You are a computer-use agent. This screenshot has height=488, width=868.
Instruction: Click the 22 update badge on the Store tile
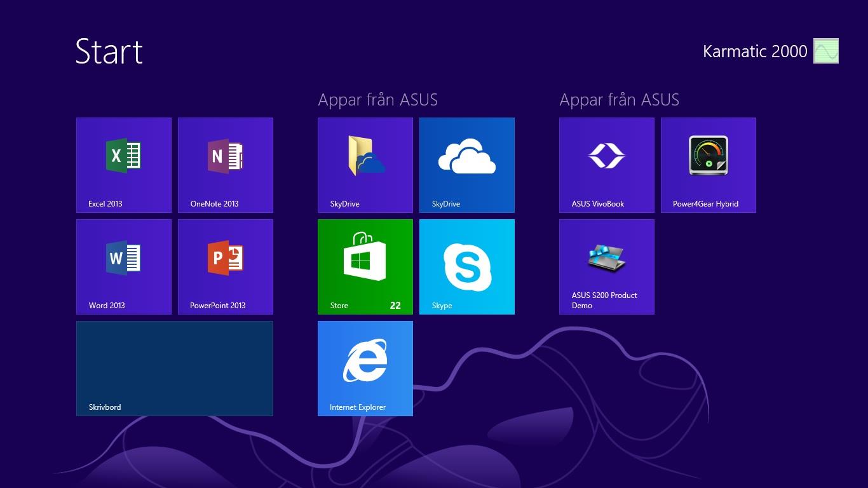pos(395,306)
